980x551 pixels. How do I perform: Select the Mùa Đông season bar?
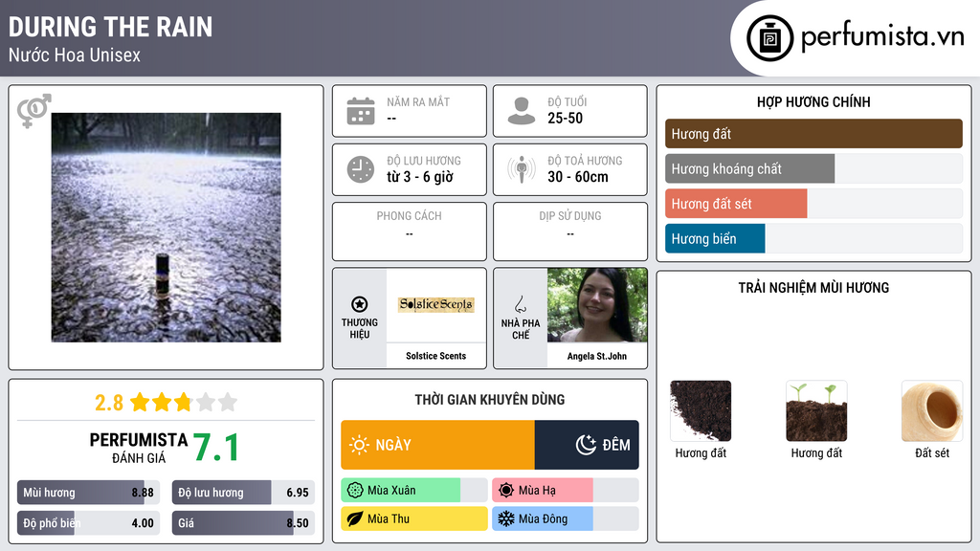[x=565, y=518]
